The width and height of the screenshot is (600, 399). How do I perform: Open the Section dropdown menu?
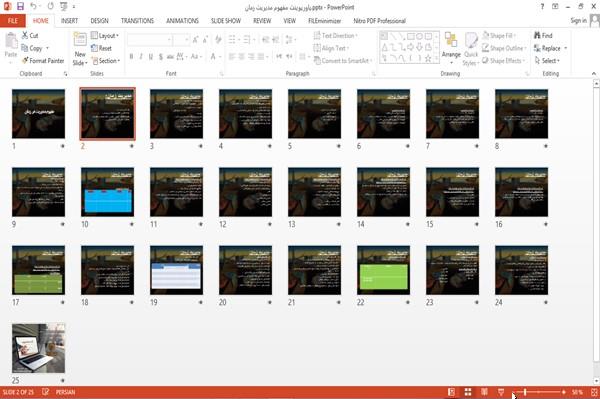point(106,61)
